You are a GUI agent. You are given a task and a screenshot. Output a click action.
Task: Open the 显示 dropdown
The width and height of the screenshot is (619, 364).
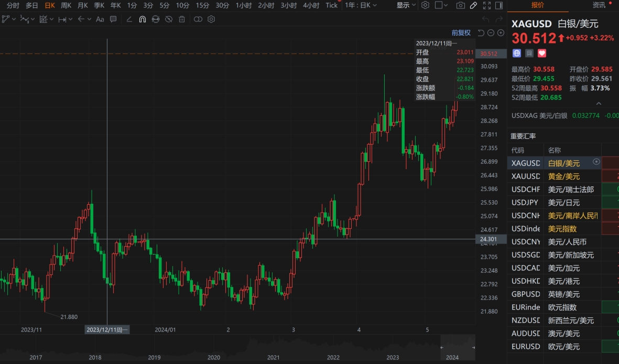406,5
